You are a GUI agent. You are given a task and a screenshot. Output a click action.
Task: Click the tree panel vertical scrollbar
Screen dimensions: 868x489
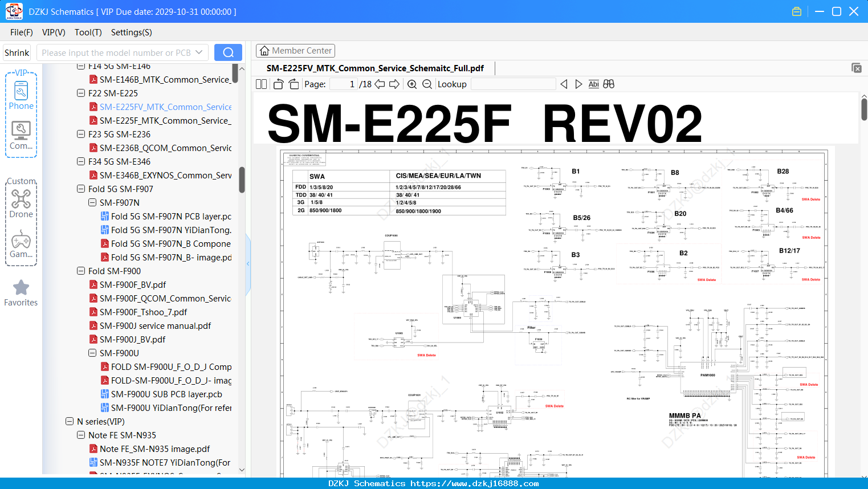242,180
